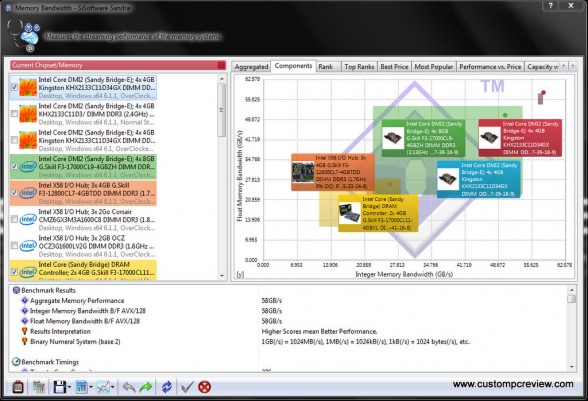The image size is (588, 401).
Task: Click the Current Chipset/Memory header bar
Action: click(x=118, y=65)
